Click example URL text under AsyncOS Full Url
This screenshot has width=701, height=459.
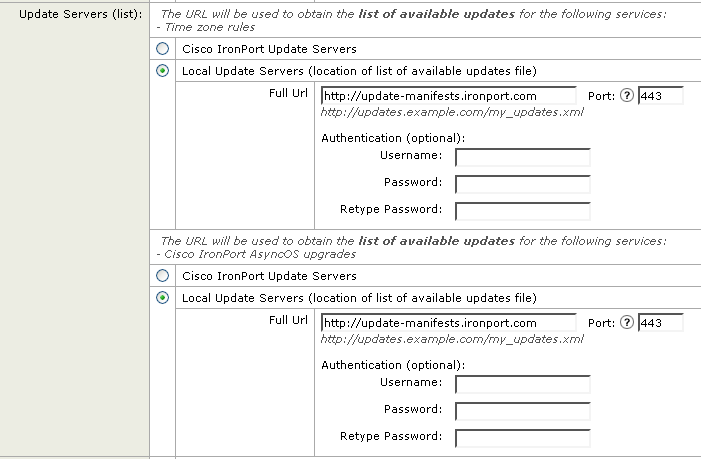pyautogui.click(x=452, y=339)
